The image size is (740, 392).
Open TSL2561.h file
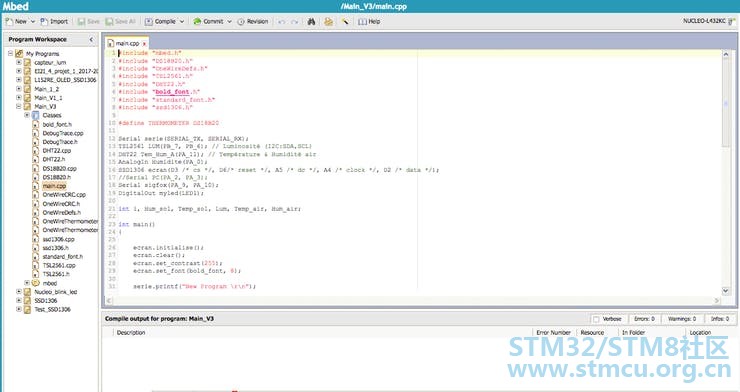(x=56, y=274)
